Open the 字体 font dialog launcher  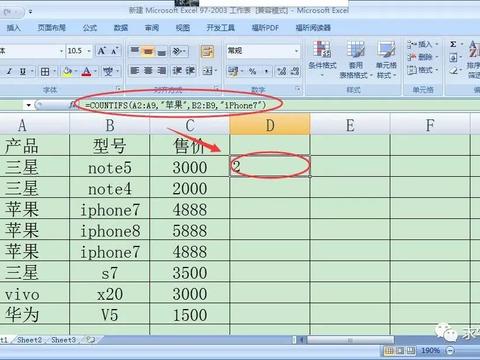tap(118, 89)
